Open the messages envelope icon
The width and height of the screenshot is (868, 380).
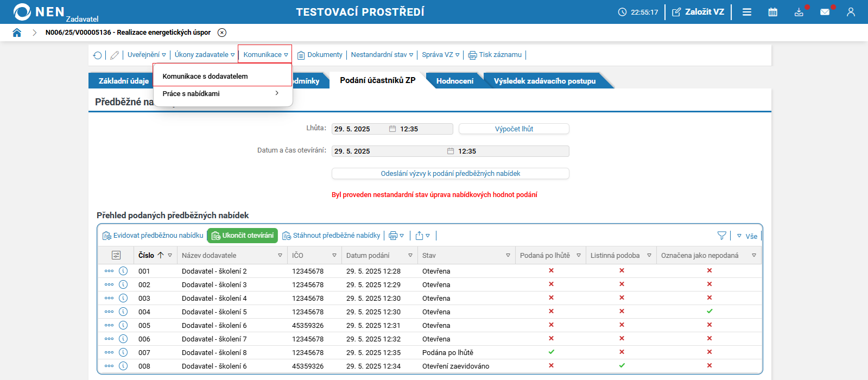coord(825,12)
